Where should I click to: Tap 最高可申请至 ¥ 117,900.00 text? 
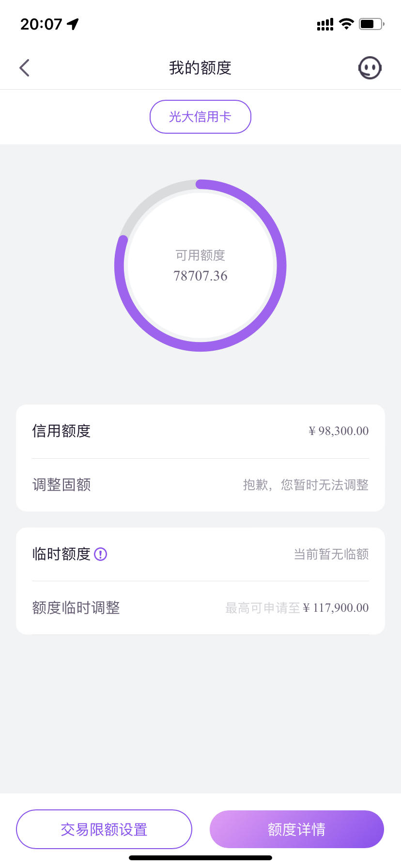pyautogui.click(x=297, y=608)
